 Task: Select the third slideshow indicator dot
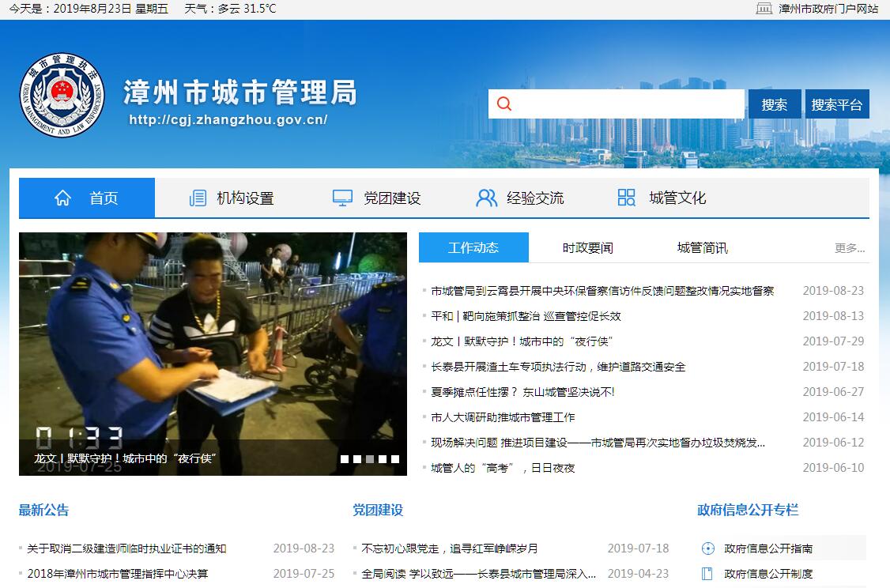pos(370,459)
